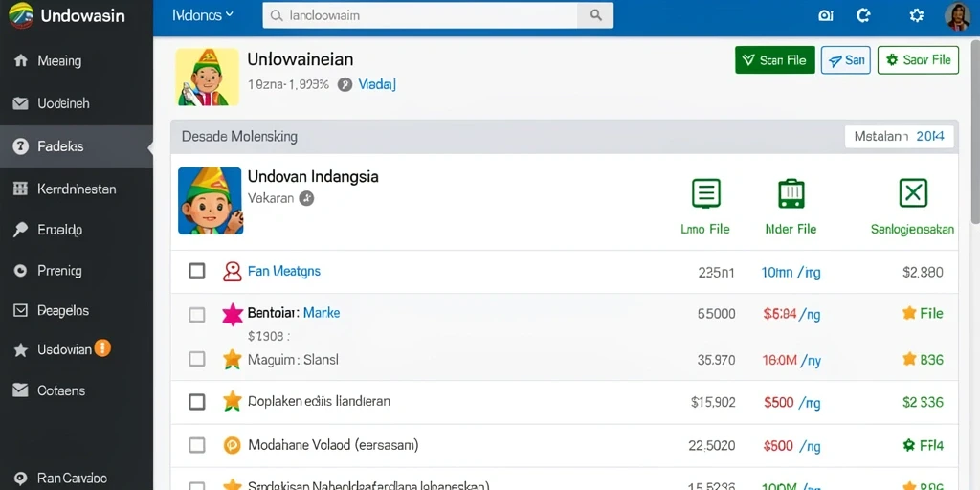Screen dimensions: 980x490
Task: Open the user profile avatar
Action: (x=957, y=15)
